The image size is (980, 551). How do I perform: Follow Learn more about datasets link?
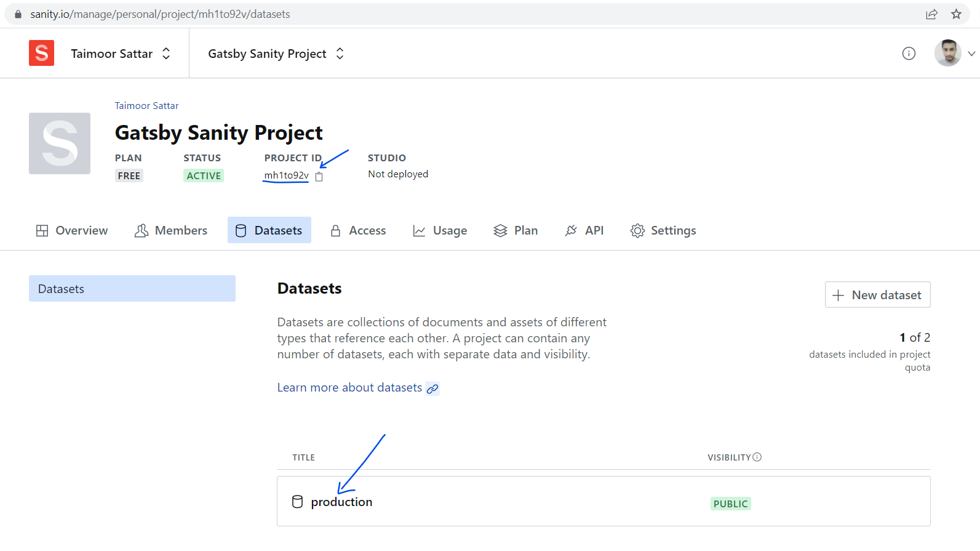[x=349, y=387]
